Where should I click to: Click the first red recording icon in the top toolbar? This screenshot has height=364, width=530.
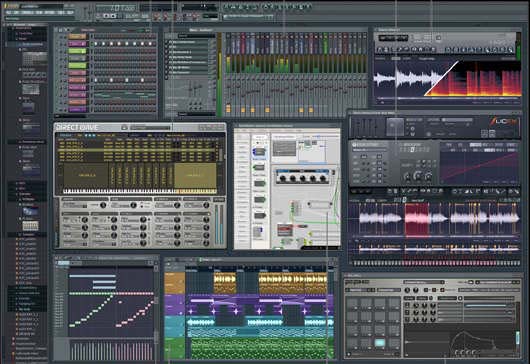click(157, 16)
